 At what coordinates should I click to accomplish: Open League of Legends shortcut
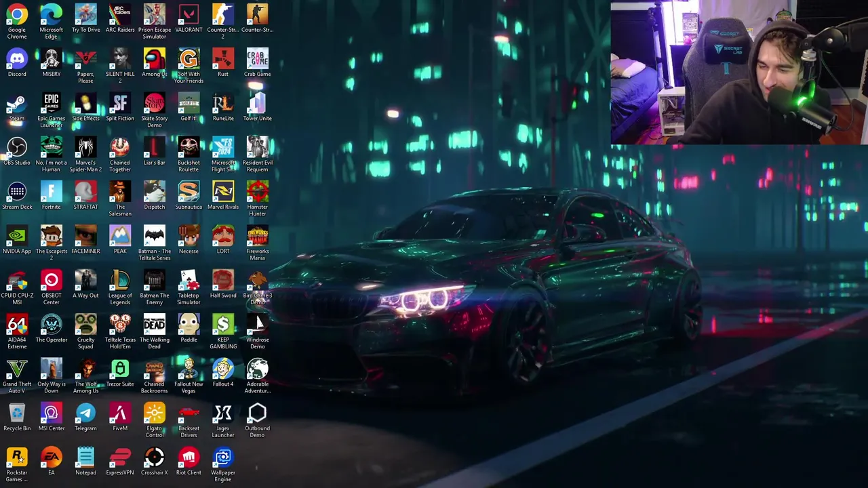pyautogui.click(x=120, y=281)
